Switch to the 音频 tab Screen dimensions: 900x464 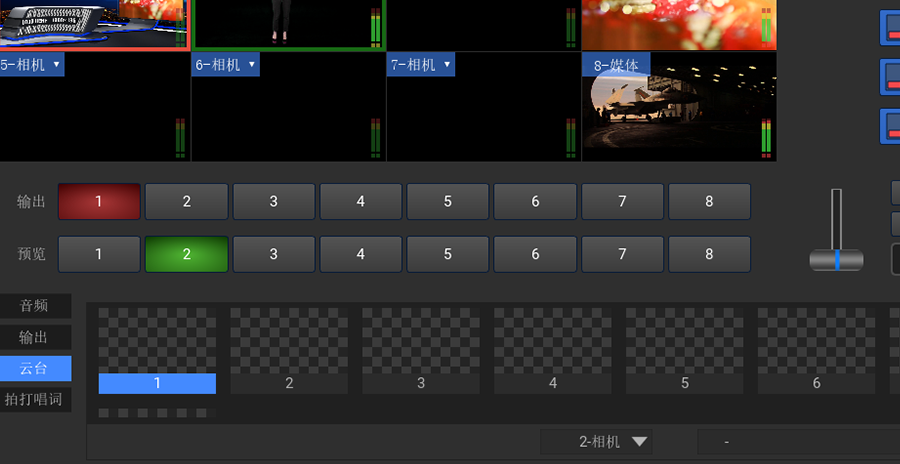[35, 305]
